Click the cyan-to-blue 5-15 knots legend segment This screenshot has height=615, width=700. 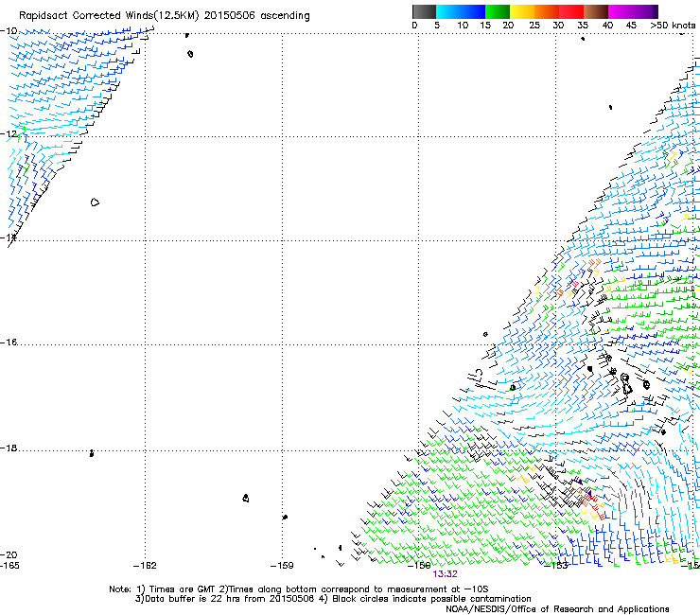tap(461, 11)
